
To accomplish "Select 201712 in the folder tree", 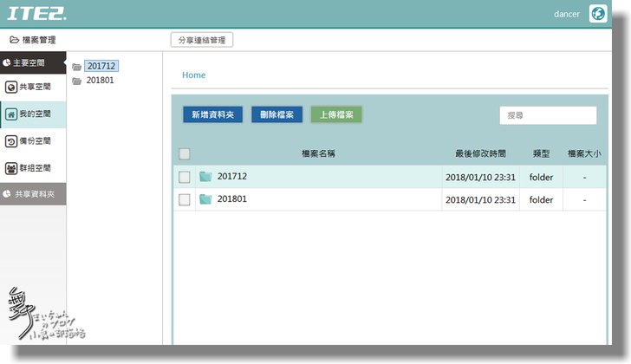I will [101, 66].
